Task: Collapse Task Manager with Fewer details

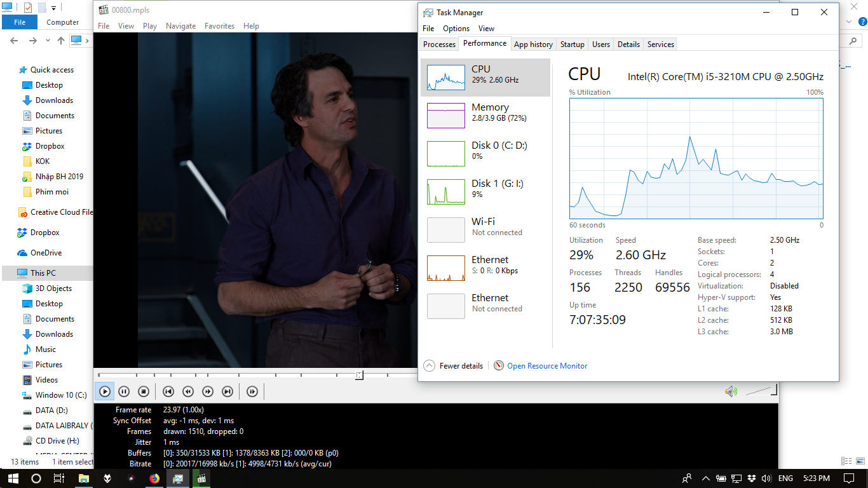Action: [x=453, y=366]
